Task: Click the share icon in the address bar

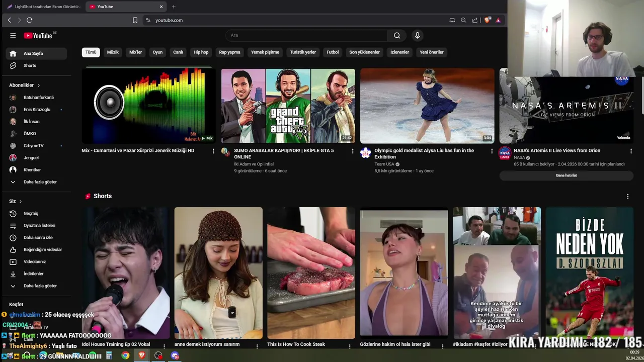Action: tap(475, 20)
